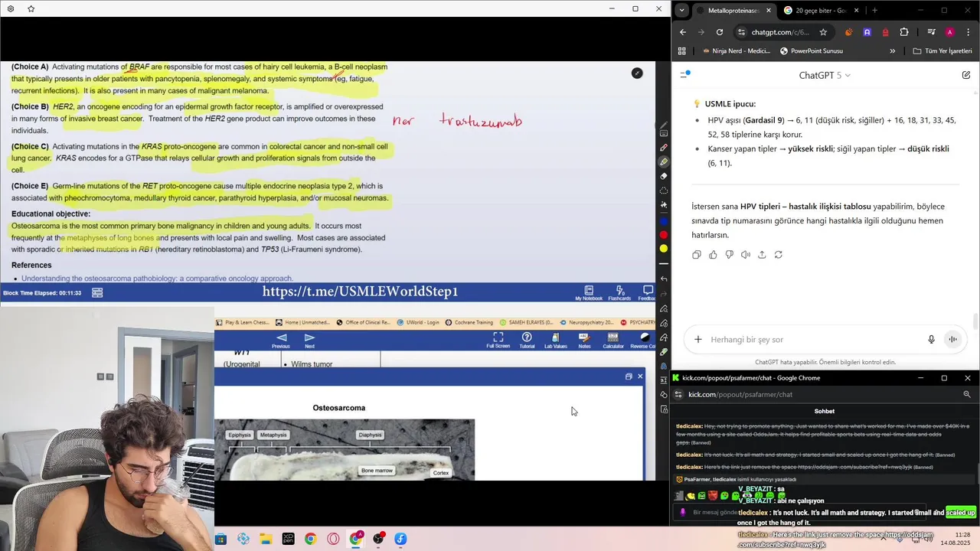Pick the red color swatch
Image resolution: width=980 pixels, height=551 pixels.
point(664,235)
